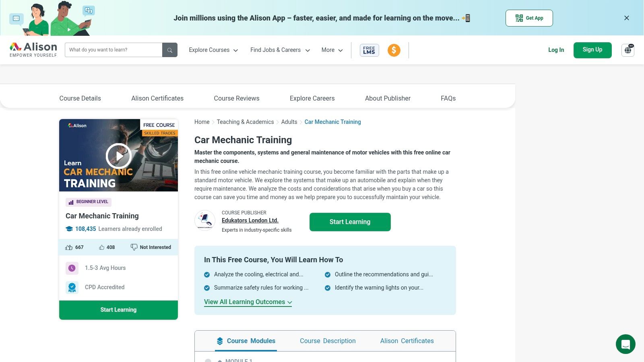Open Edukators London Ltd. link
This screenshot has height=362, width=644.
250,220
